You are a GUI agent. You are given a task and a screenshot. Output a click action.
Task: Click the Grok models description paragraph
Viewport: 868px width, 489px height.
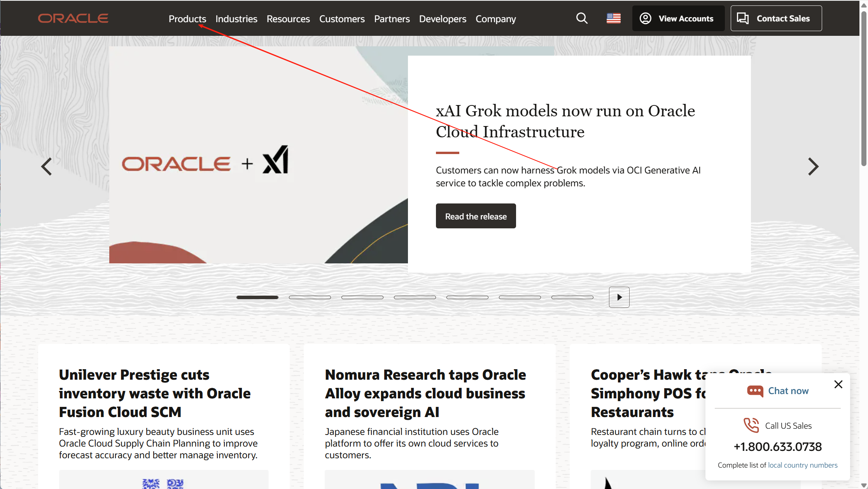tap(568, 177)
